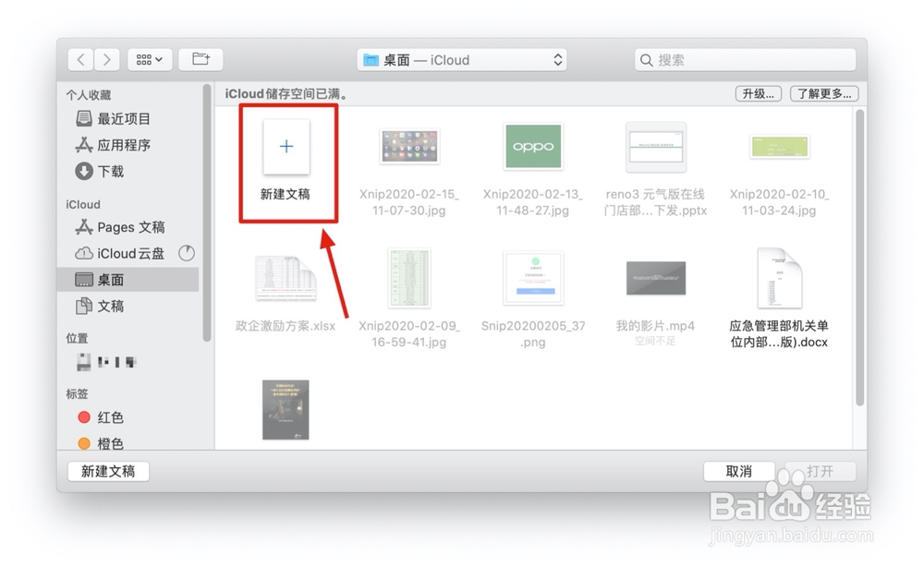
Task: Click the 了解更多 link
Action: click(x=821, y=93)
